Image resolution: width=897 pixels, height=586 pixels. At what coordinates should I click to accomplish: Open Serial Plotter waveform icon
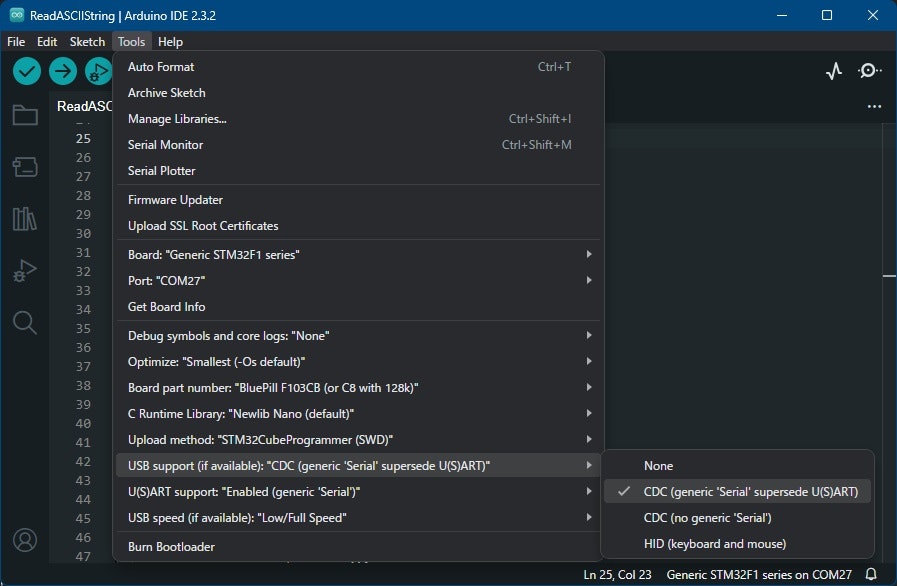click(834, 71)
